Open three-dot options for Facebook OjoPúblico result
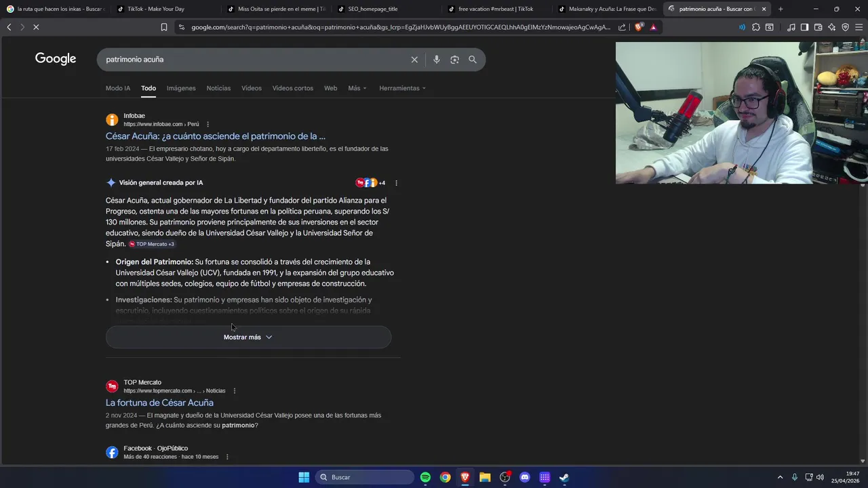Image resolution: width=868 pixels, height=488 pixels. (x=227, y=457)
